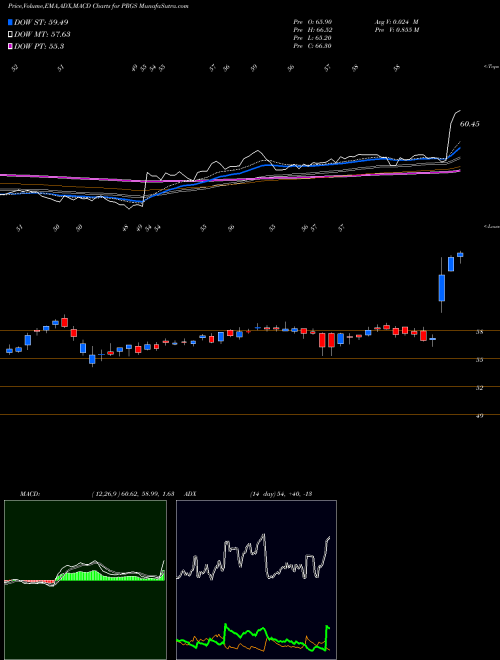Click the 'Pre V' previous volume value
The image size is (500, 660).
point(396,29)
